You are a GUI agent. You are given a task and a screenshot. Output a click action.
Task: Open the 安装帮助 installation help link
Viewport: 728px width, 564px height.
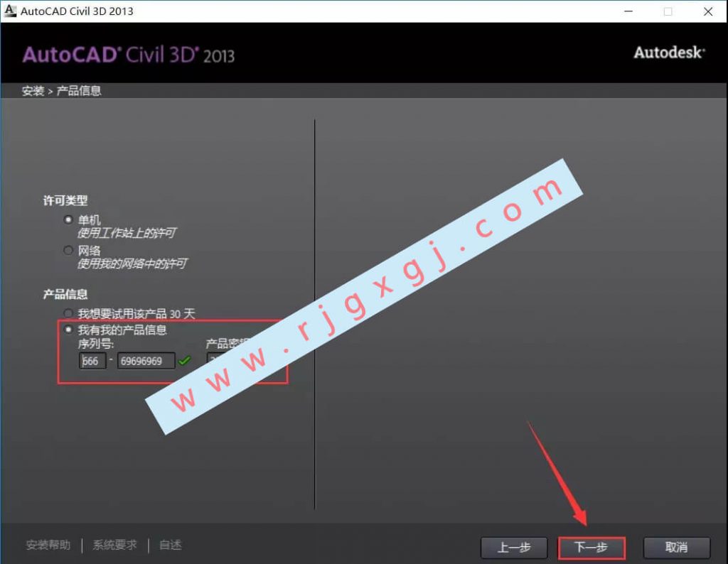tap(48, 545)
